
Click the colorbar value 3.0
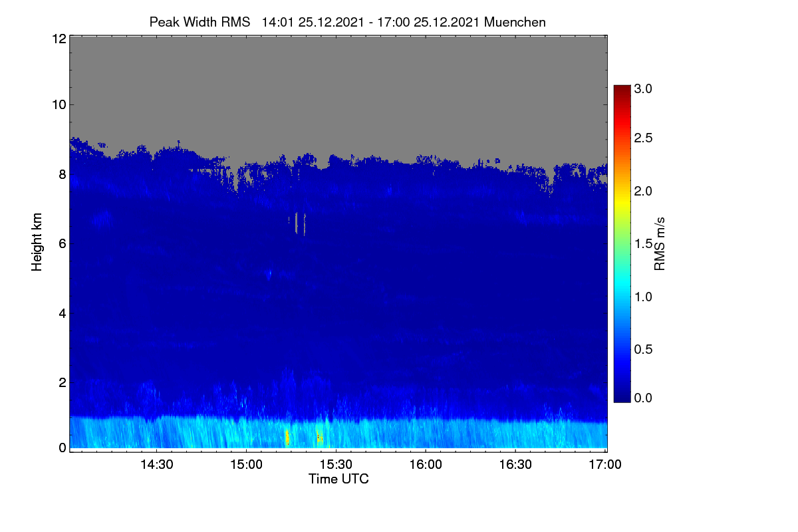[x=644, y=88]
